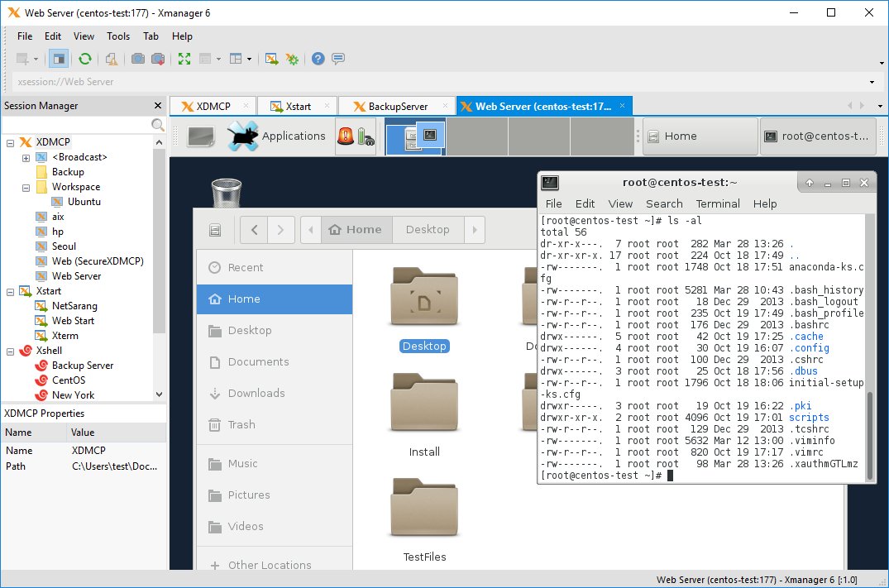
Task: Open Xmanager help with the question mark icon
Action: 320,58
